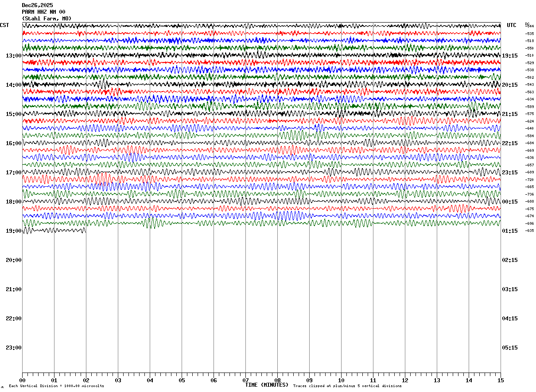
Task: Click the 19:00 CST time label
Action: pos(14,231)
